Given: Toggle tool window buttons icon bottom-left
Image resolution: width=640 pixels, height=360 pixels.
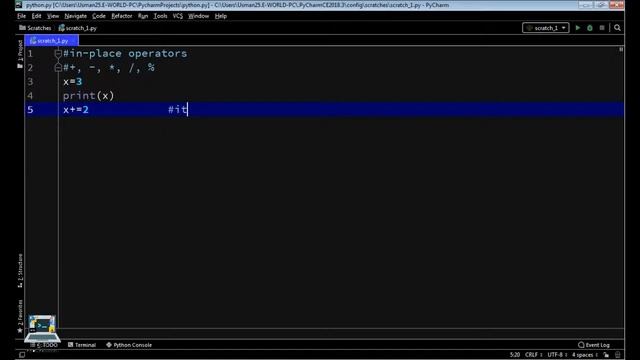Looking at the screenshot, I should point(22,355).
